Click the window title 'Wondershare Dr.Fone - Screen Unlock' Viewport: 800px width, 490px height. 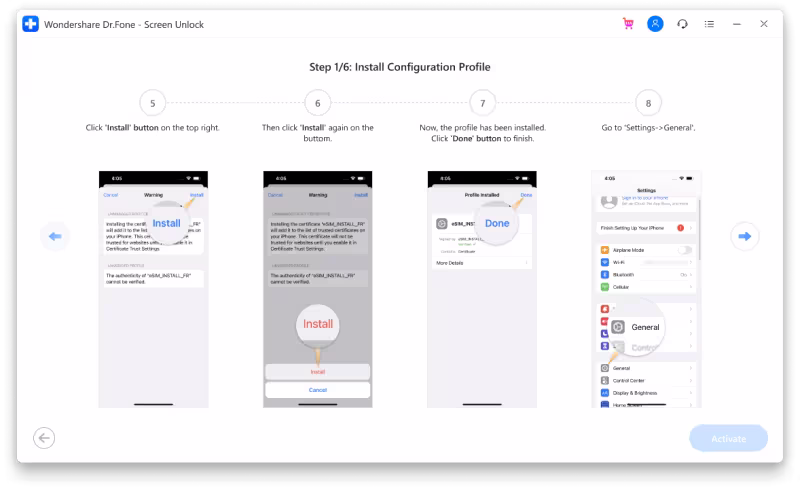click(124, 24)
